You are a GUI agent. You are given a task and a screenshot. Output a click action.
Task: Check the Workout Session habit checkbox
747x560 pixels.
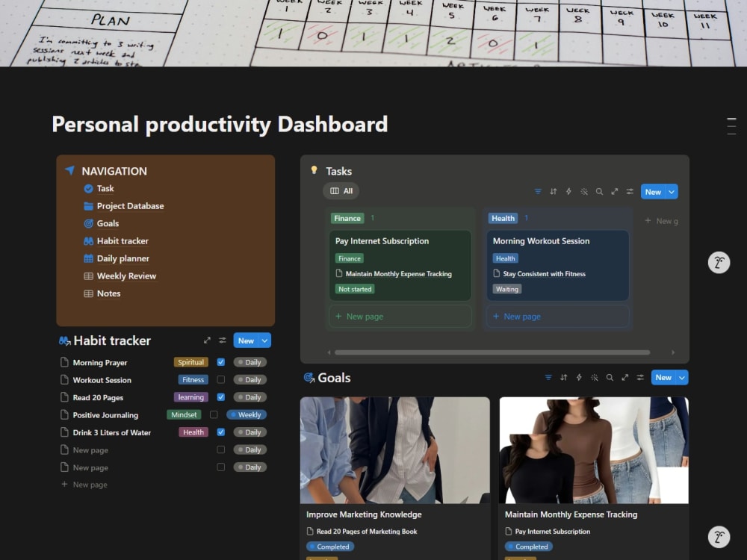click(220, 379)
